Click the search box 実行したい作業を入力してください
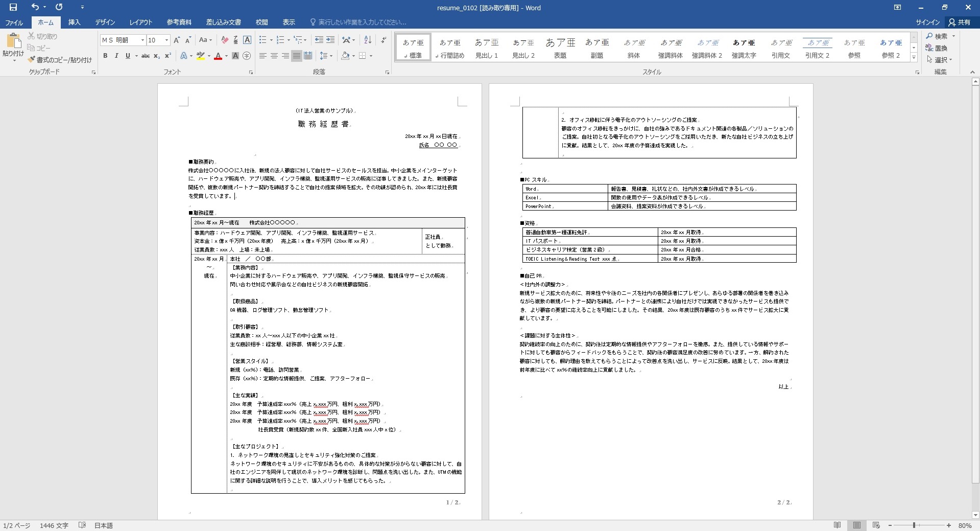The height and width of the screenshot is (531, 980). [362, 22]
